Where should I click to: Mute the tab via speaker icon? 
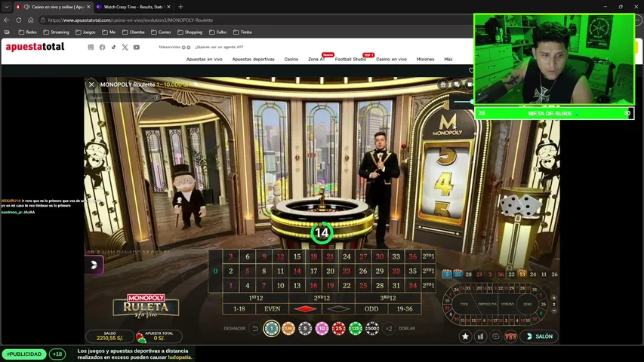pos(26,7)
